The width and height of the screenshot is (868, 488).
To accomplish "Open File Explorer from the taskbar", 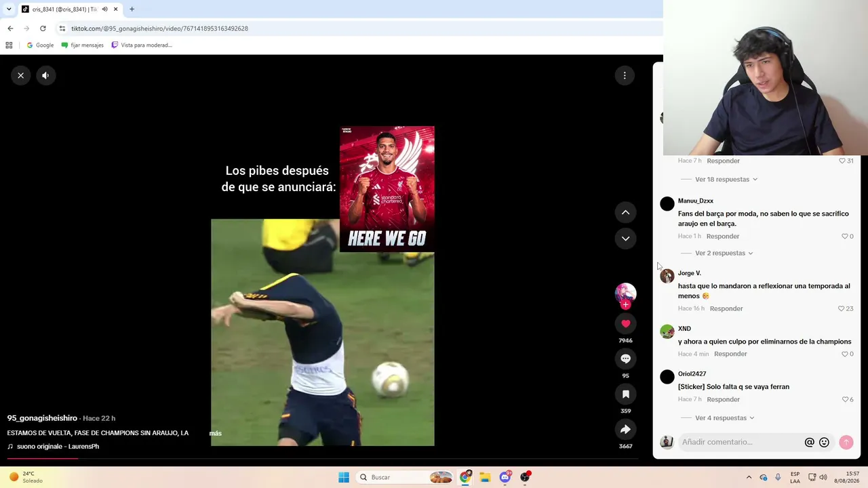I will point(485,477).
